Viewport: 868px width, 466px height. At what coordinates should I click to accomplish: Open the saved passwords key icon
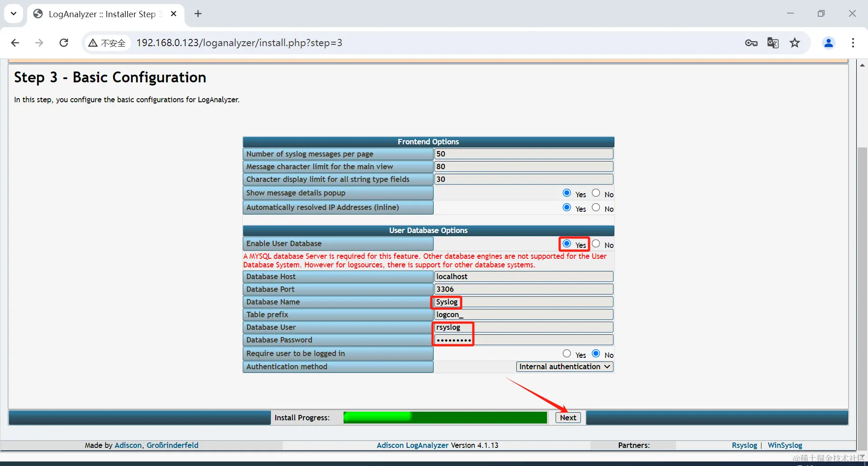[751, 43]
